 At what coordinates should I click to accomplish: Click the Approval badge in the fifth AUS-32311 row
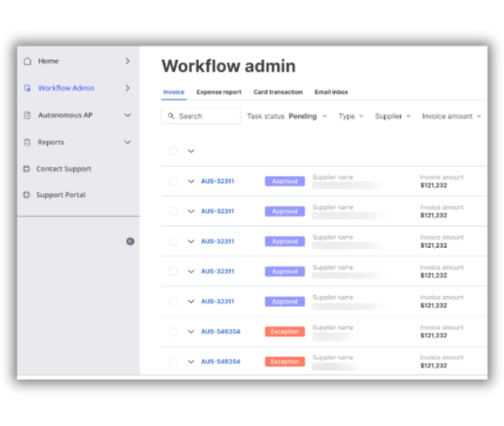coord(285,301)
